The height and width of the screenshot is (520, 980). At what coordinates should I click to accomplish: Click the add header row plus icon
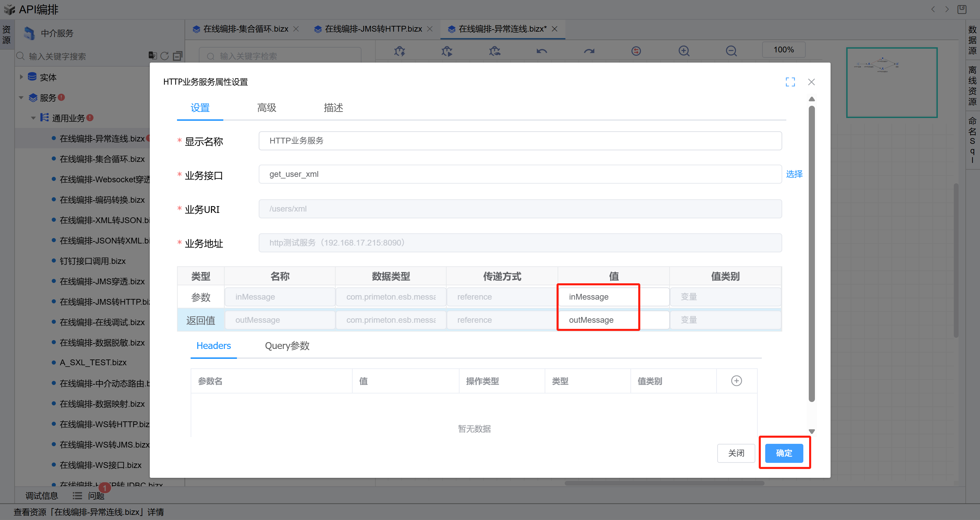click(x=736, y=381)
